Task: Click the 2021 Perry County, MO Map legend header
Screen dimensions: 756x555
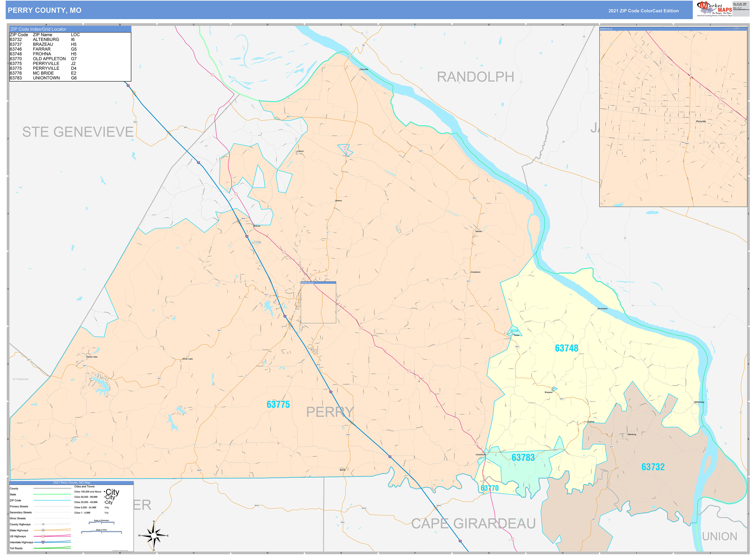Action: 72,483
